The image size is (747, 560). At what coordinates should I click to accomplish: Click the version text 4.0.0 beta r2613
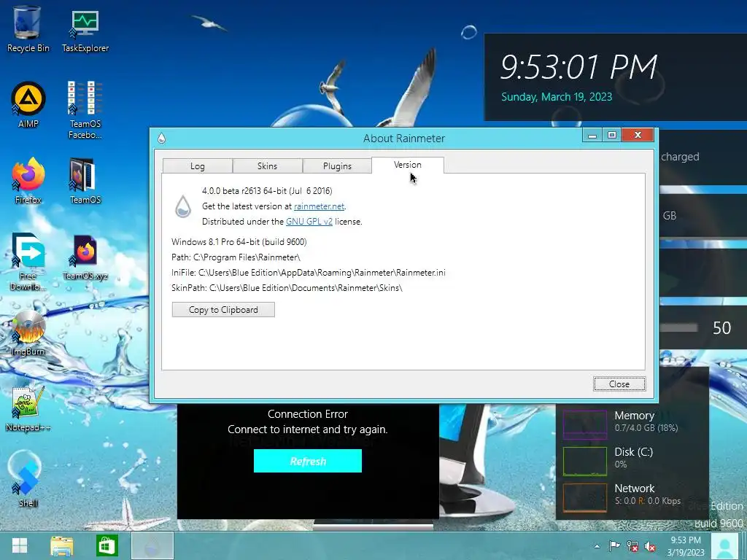tap(267, 191)
